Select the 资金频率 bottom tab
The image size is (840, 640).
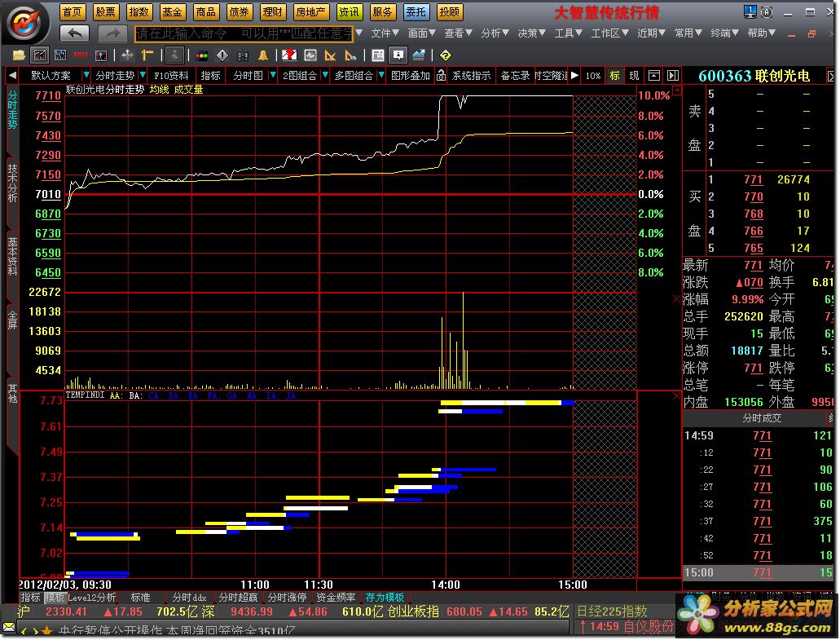pyautogui.click(x=336, y=597)
